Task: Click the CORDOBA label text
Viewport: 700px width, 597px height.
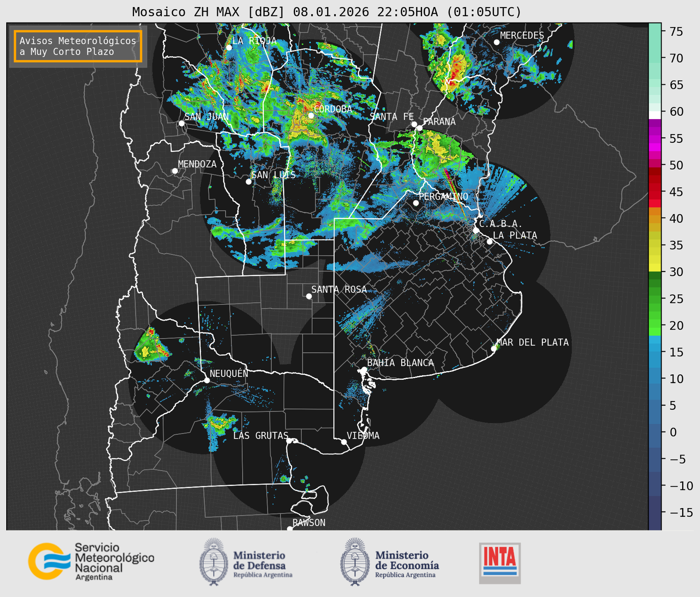Action: [333, 109]
